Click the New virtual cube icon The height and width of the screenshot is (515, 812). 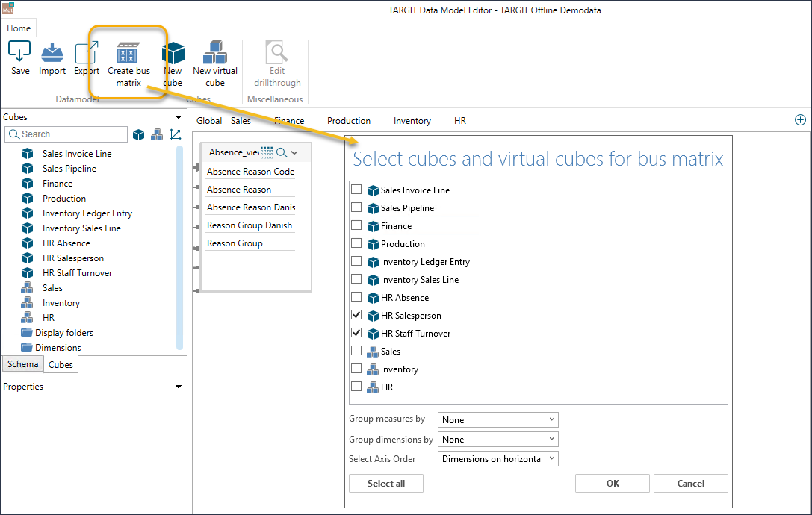click(215, 54)
